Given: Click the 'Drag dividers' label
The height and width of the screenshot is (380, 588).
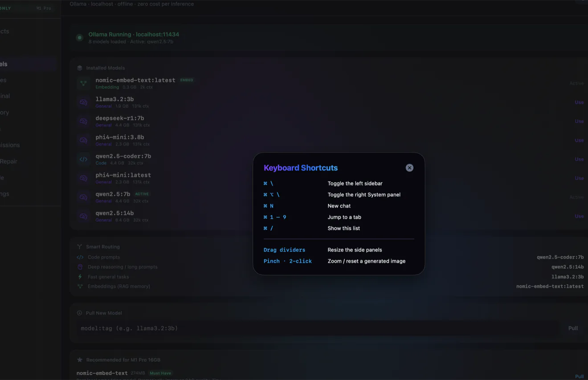Looking at the screenshot, I should pos(284,250).
